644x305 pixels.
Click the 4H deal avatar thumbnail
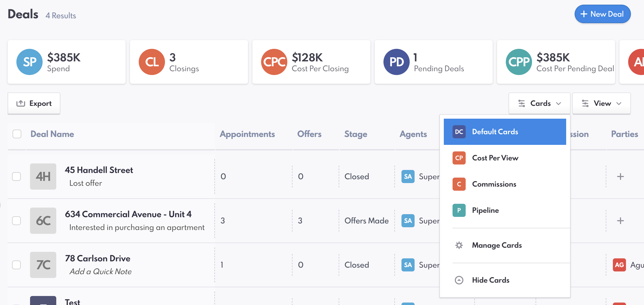pyautogui.click(x=43, y=177)
